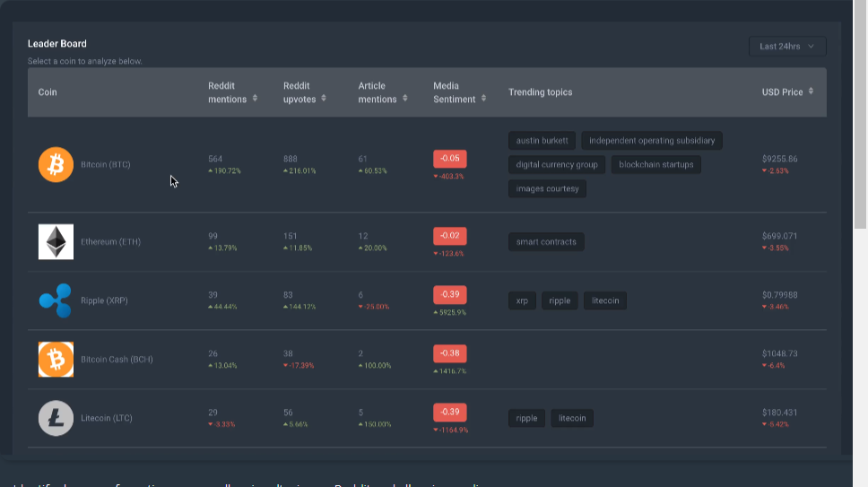Image resolution: width=868 pixels, height=487 pixels.
Task: Click Ripple's -0.39 sentiment badge
Action: click(x=450, y=294)
